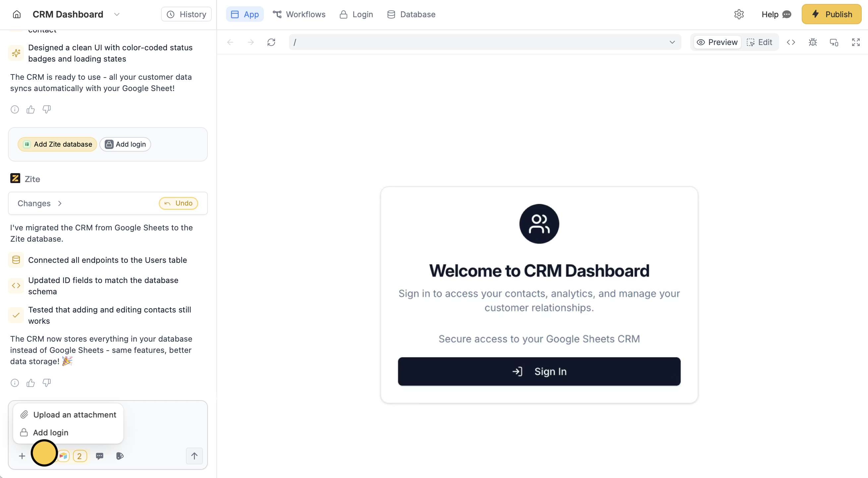868x478 pixels.
Task: Open the URL path dropdown arrow
Action: (672, 42)
